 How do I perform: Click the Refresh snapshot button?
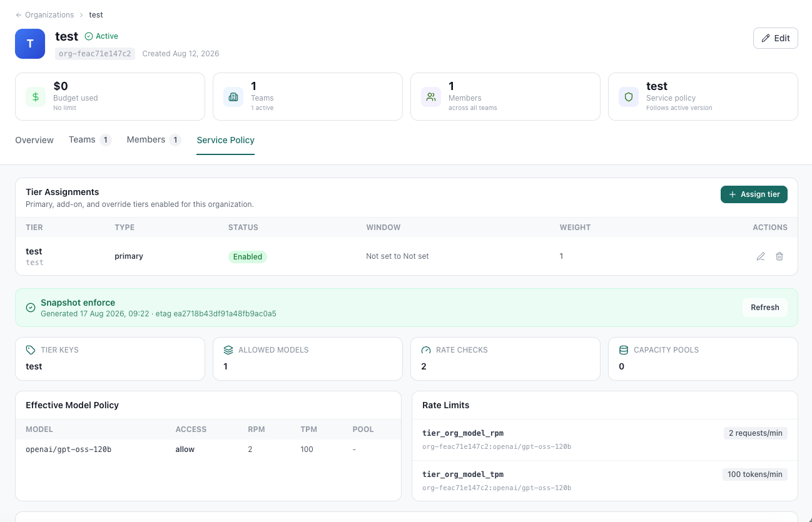click(x=765, y=308)
